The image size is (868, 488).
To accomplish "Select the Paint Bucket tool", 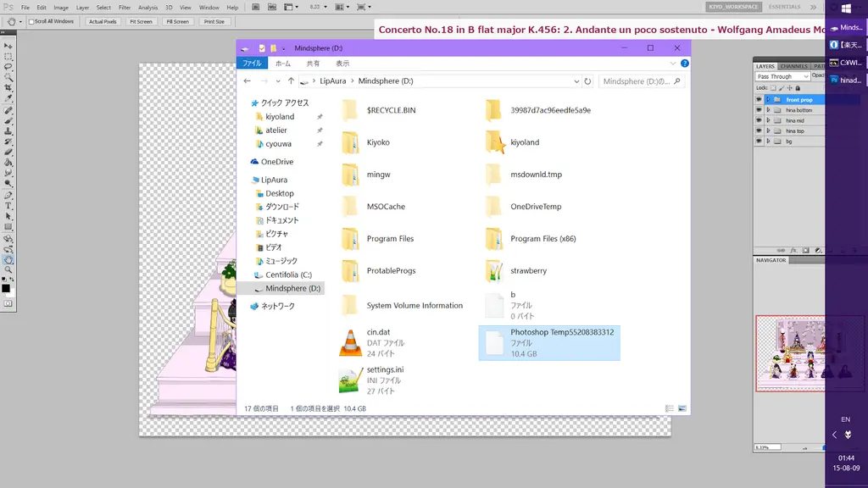I will (8, 163).
